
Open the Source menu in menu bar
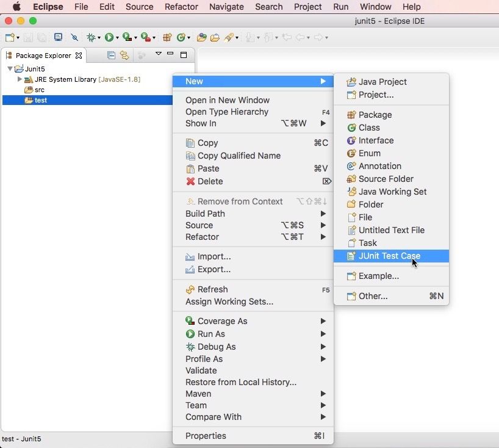click(x=139, y=7)
